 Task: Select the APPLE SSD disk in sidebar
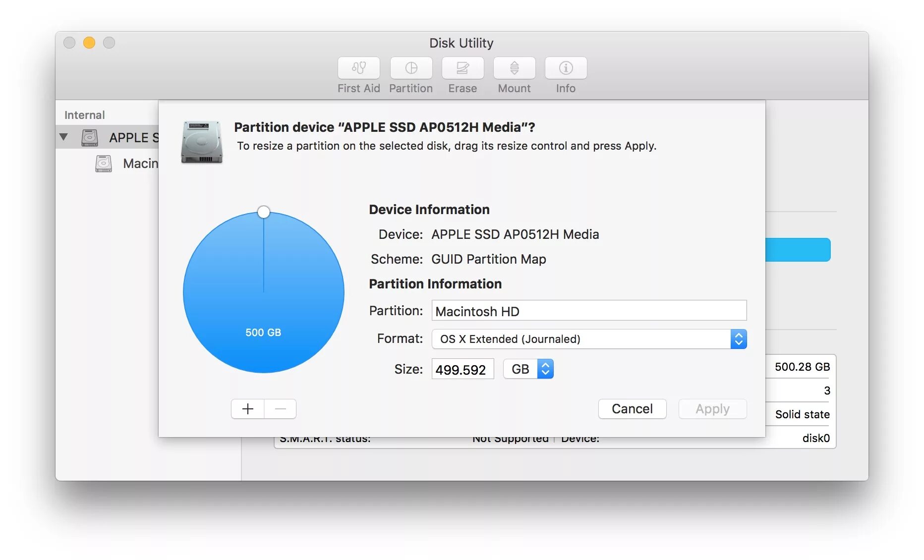pyautogui.click(x=107, y=137)
